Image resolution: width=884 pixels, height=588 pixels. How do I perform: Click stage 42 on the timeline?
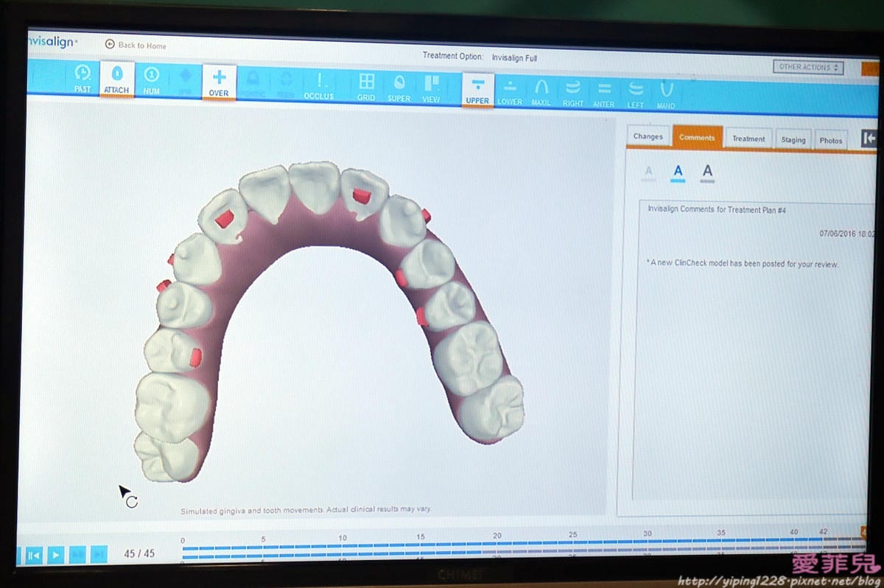(x=823, y=531)
